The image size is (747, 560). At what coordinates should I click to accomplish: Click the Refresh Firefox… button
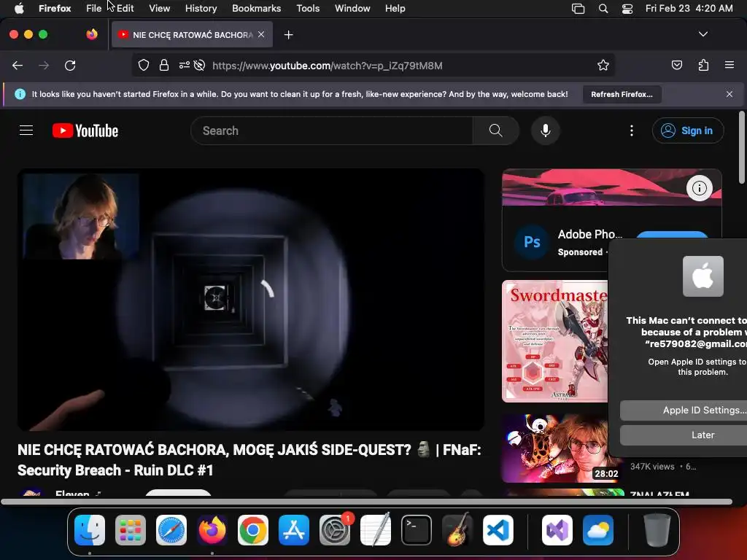(x=622, y=94)
